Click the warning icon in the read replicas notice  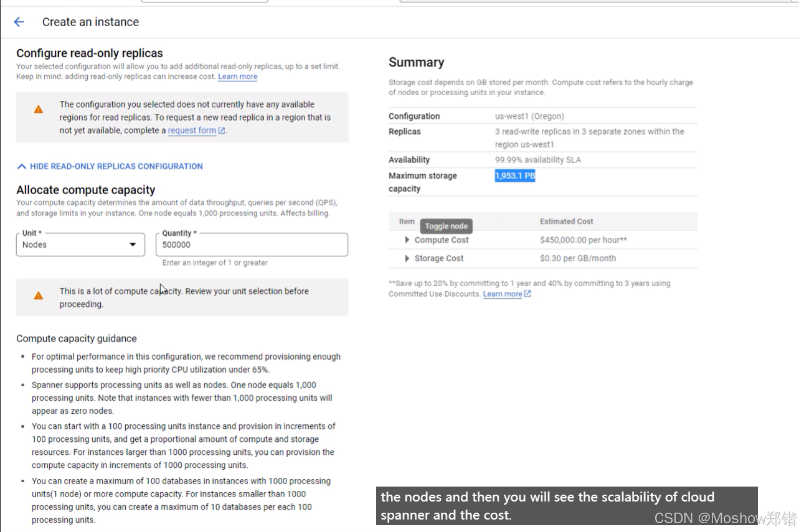[37, 108]
